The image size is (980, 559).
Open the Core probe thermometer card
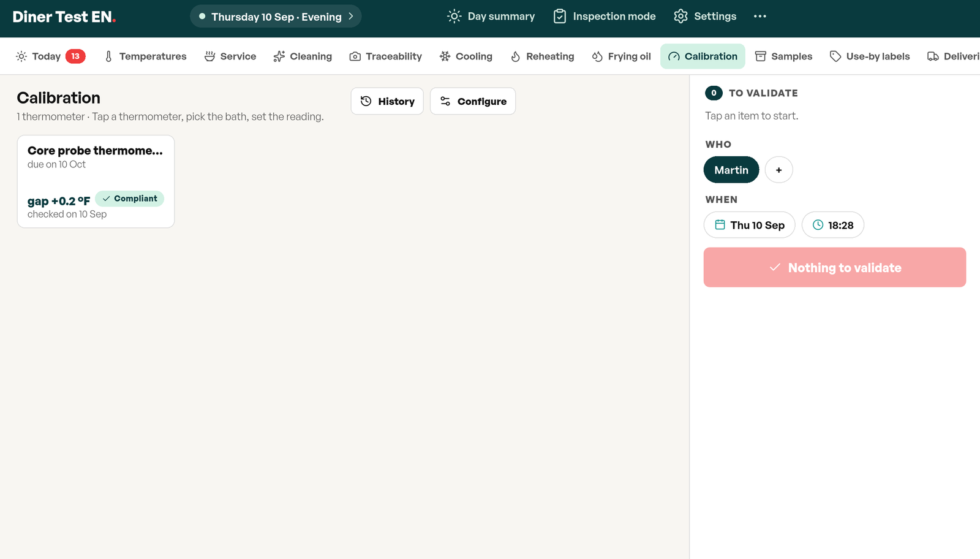pos(96,181)
